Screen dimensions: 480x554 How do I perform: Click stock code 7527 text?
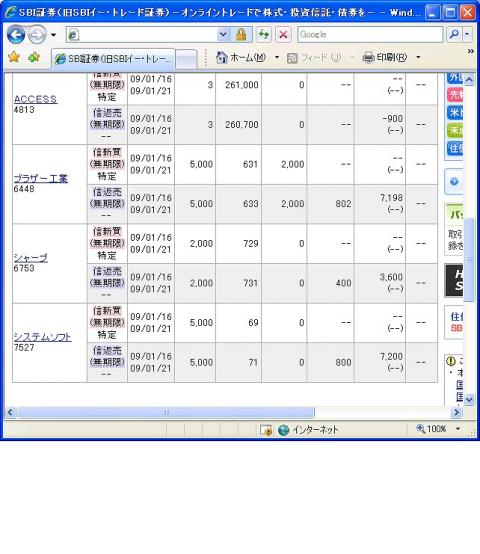tap(24, 348)
